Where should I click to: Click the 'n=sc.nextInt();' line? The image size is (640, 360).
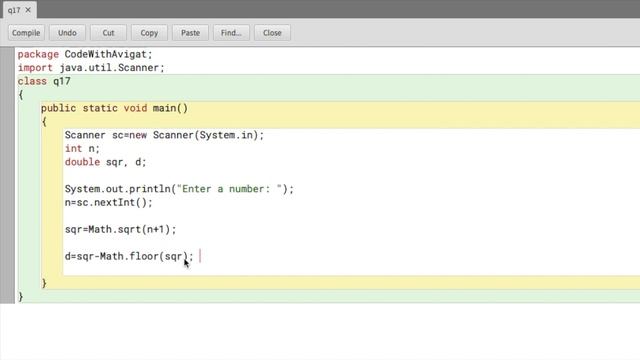pyautogui.click(x=109, y=202)
